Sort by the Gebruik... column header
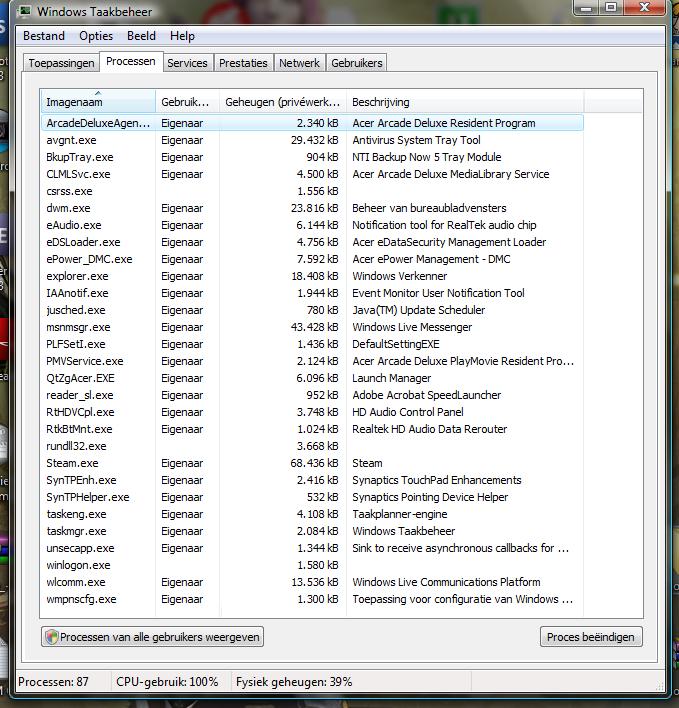The image size is (679, 708). pos(187,102)
